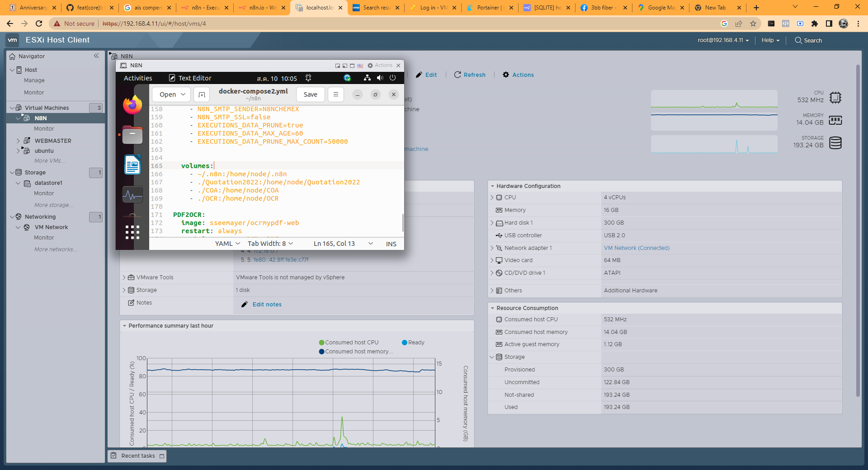868x470 pixels.
Task: Click the new document icon in Text Editor
Action: click(202, 94)
